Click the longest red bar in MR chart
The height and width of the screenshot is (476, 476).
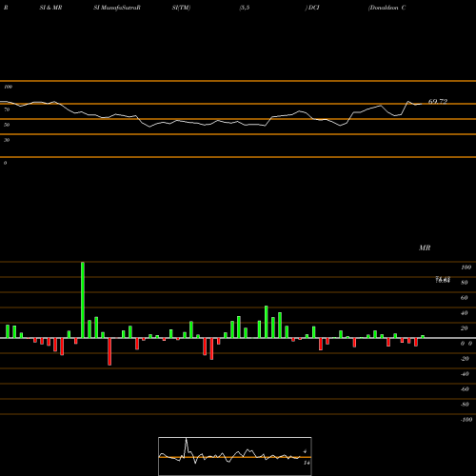109,351
